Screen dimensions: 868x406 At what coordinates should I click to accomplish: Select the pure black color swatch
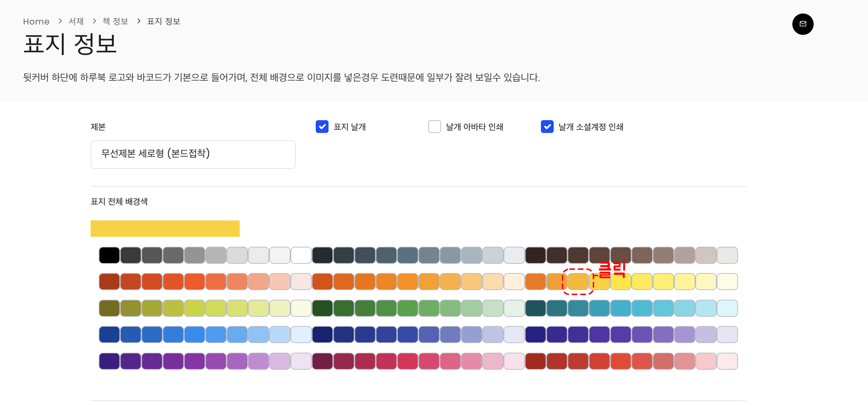[109, 255]
